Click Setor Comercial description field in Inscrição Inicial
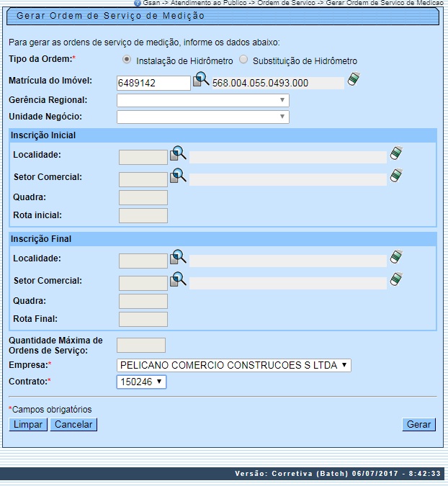The image size is (448, 486). click(288, 179)
